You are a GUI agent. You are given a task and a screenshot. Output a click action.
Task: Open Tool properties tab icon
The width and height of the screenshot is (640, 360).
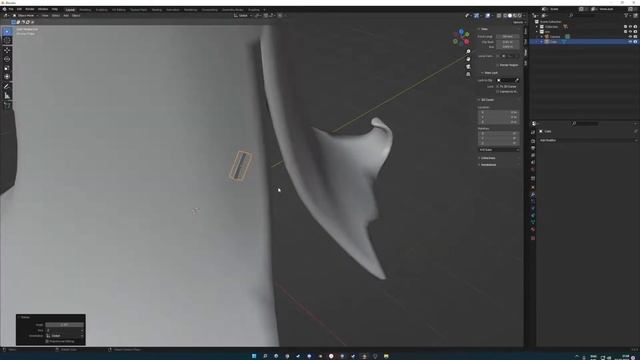[533, 132]
